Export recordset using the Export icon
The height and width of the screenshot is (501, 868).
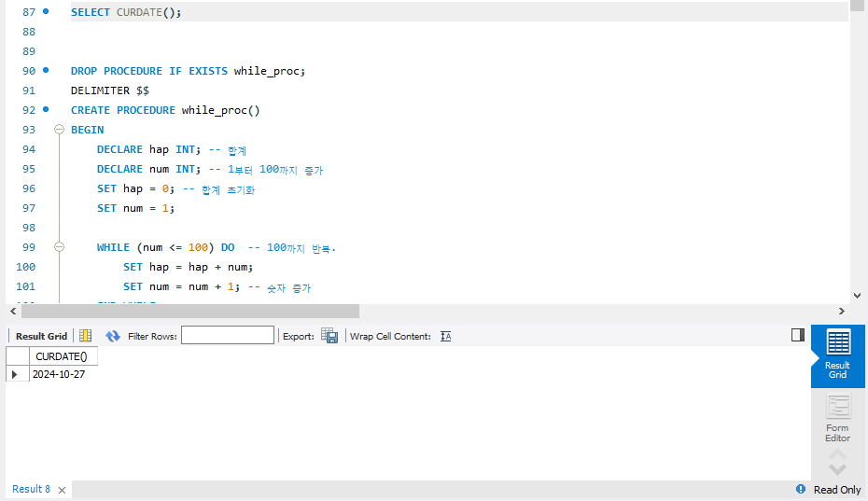pos(329,336)
